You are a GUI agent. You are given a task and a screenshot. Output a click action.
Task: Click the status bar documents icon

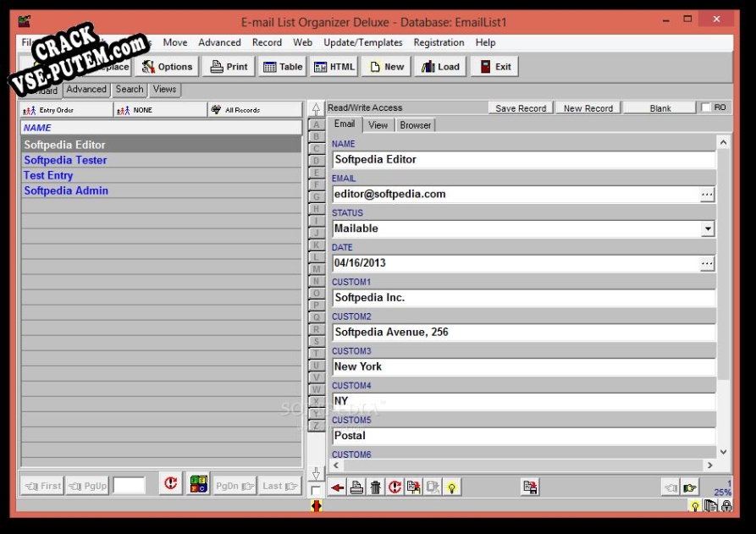(710, 505)
